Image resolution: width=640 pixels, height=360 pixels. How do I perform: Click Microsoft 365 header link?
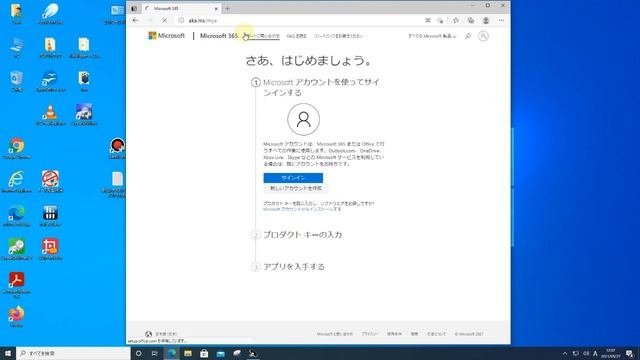[218, 36]
